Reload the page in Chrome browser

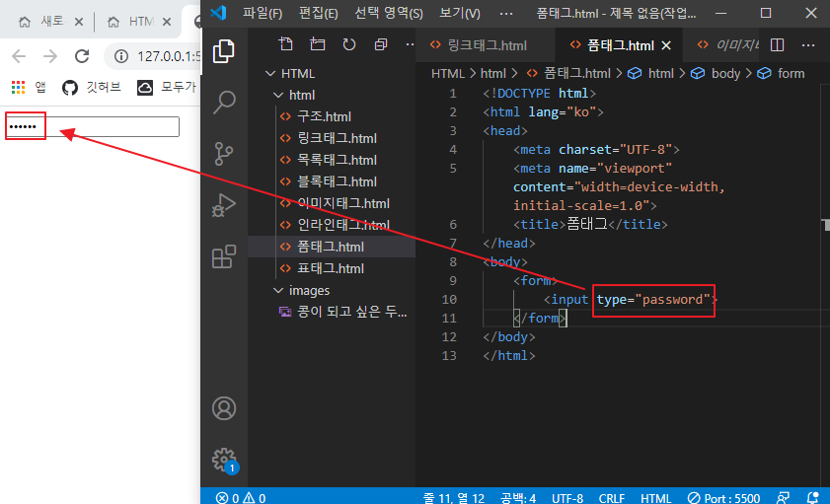coord(82,56)
